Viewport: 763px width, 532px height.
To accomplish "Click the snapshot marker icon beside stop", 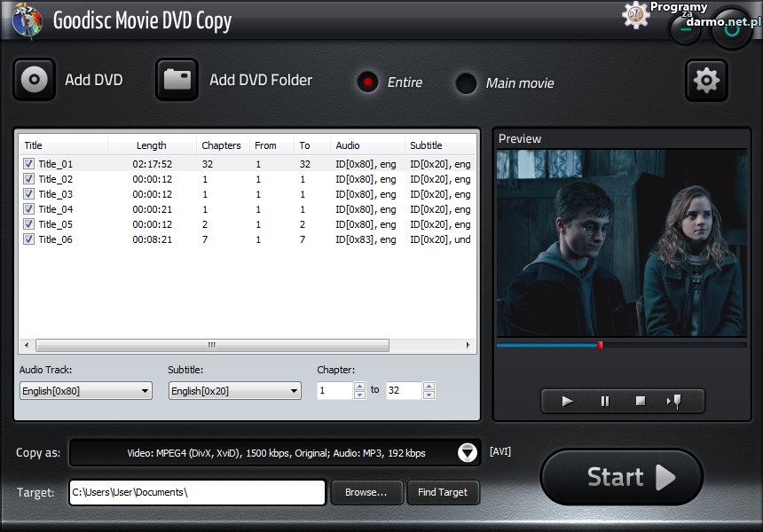I will click(x=674, y=401).
